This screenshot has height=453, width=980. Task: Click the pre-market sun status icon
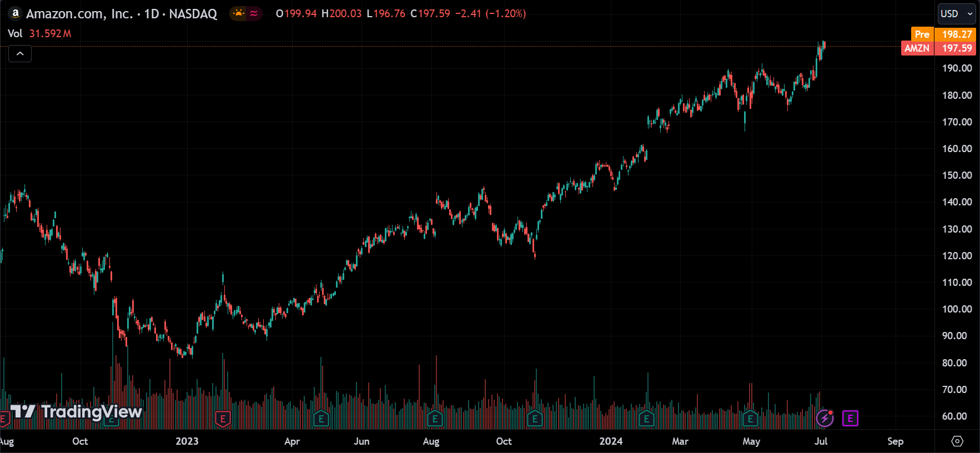tap(239, 13)
